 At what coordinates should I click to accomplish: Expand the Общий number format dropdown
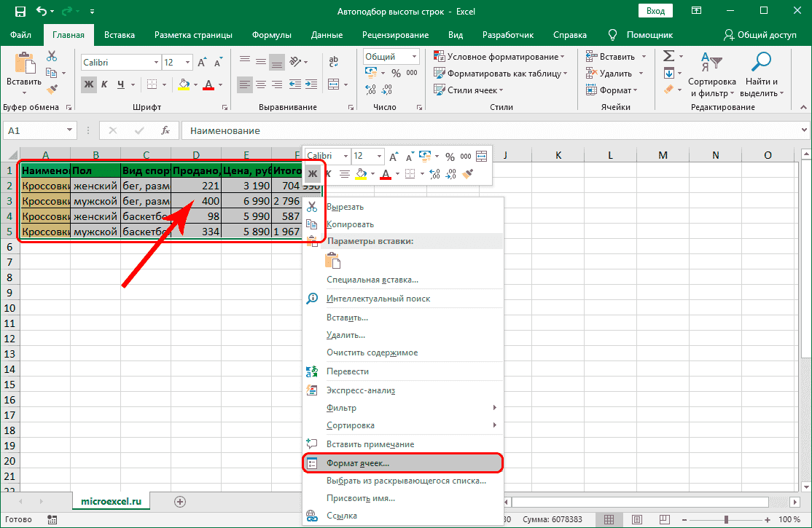pyautogui.click(x=415, y=57)
